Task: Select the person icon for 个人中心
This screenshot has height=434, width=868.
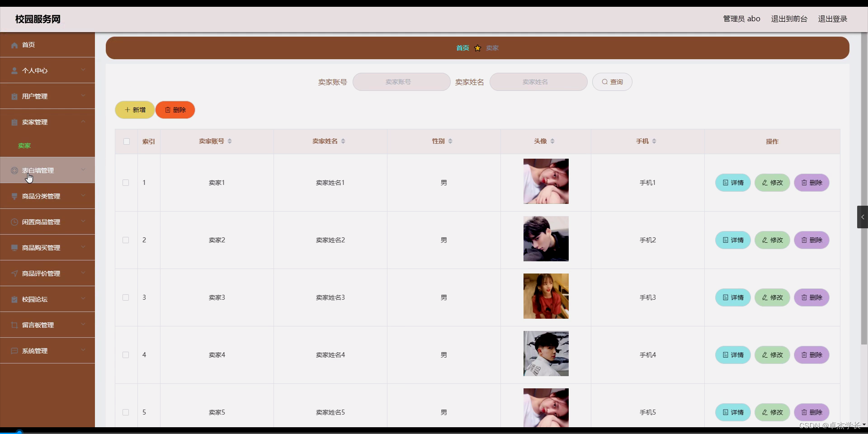Action: (x=14, y=71)
